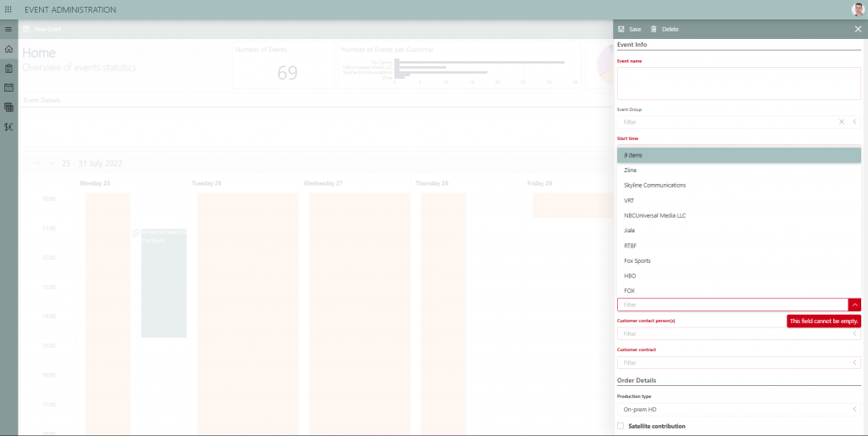Click the Monday 25 column header
868x436 pixels.
pos(95,183)
